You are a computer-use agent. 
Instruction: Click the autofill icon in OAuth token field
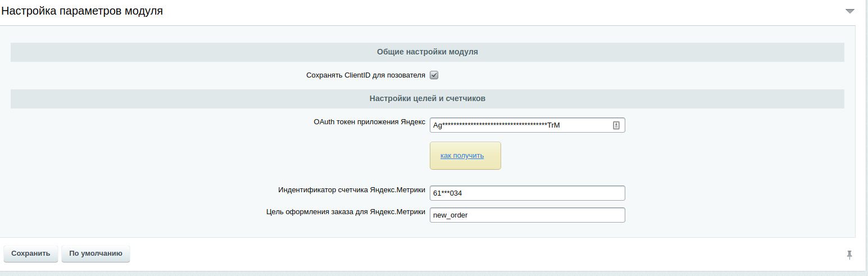tap(616, 125)
